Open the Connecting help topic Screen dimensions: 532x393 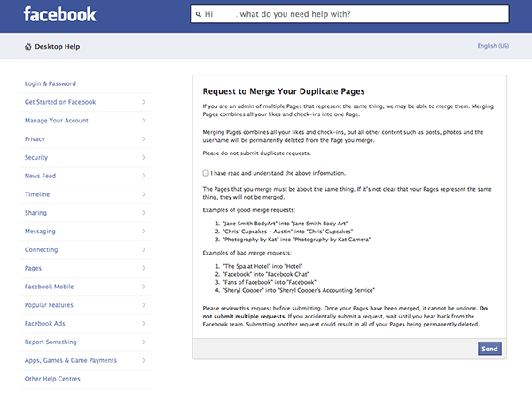pyautogui.click(x=41, y=250)
